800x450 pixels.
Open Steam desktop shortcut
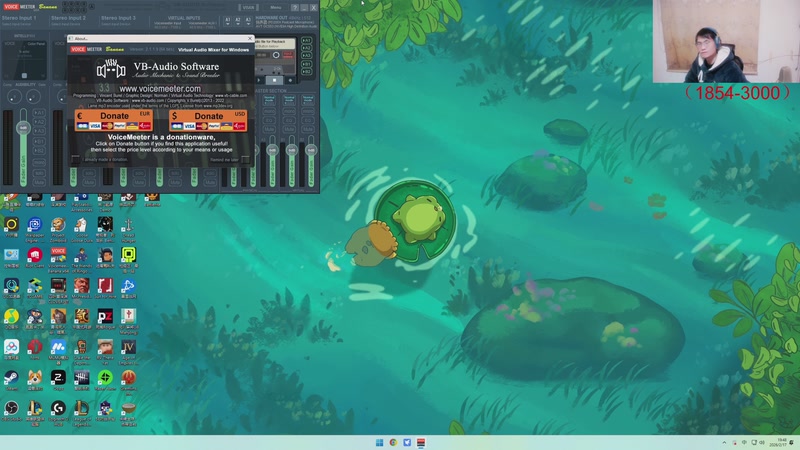(x=11, y=380)
